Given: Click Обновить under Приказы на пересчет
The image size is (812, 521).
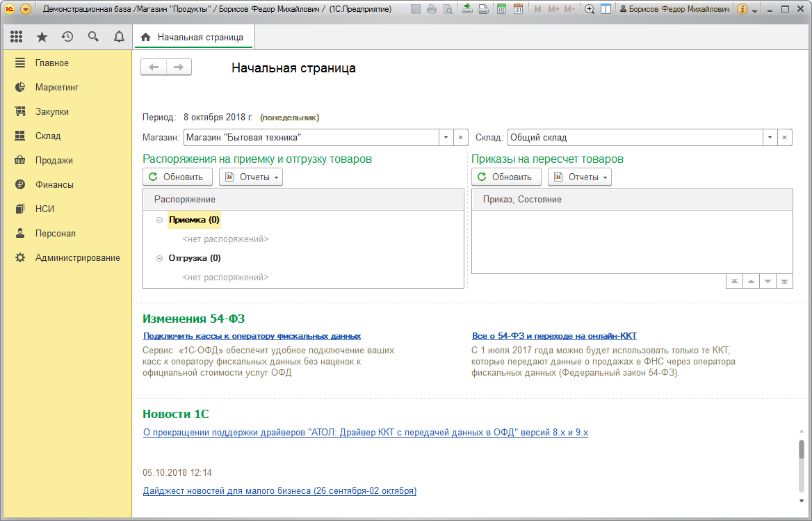Looking at the screenshot, I should [x=507, y=177].
